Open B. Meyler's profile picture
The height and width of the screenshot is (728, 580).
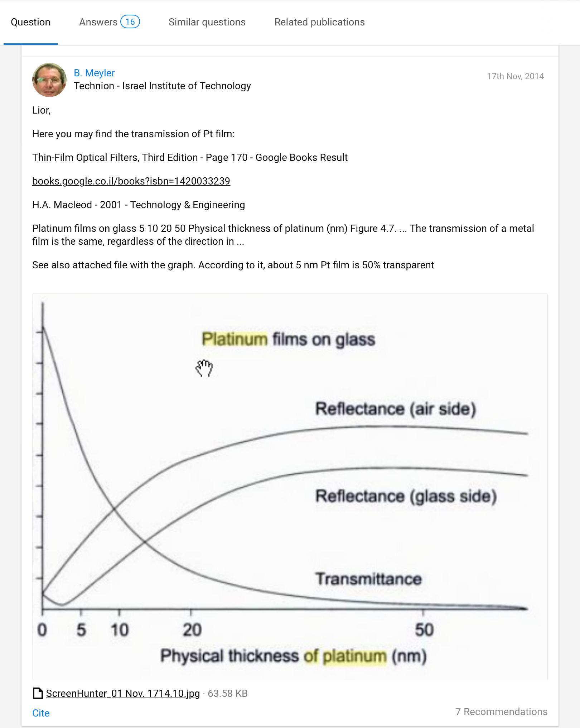point(49,80)
